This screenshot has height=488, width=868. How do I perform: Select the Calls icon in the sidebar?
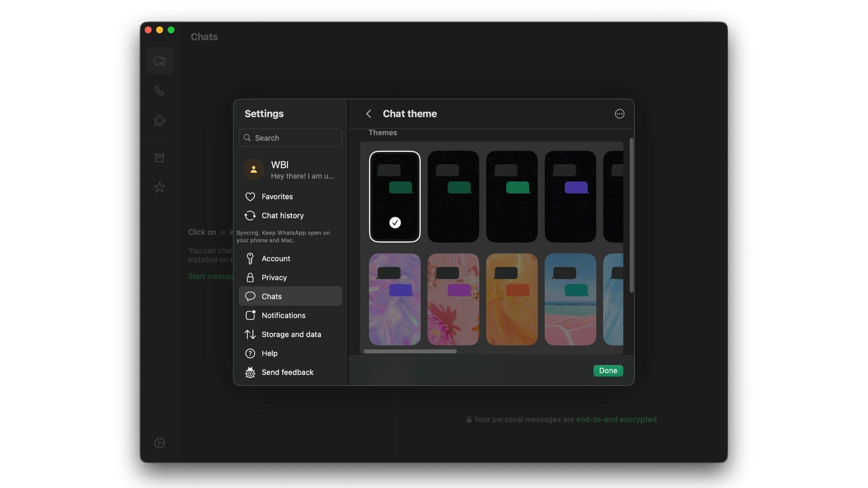point(159,91)
